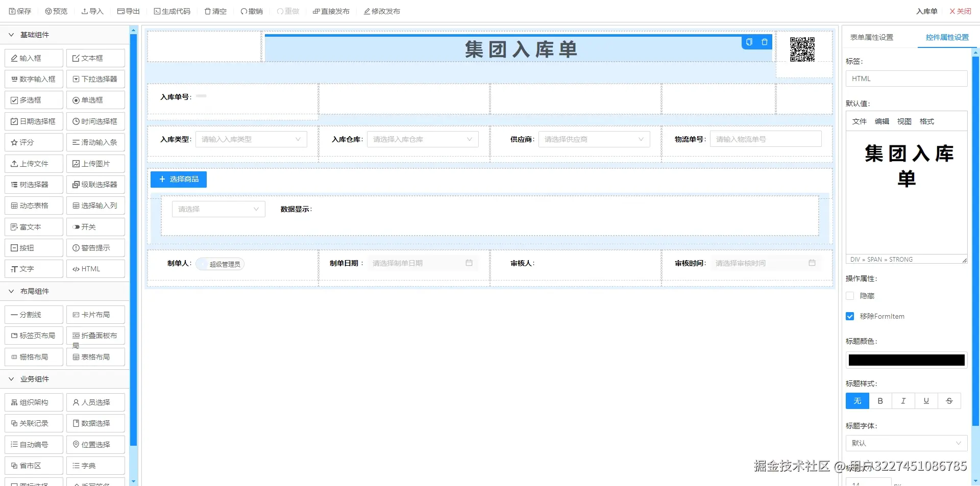Viewport: 980px width, 486px height.
Task: Add the 人员选择 person picker component
Action: (x=95, y=402)
